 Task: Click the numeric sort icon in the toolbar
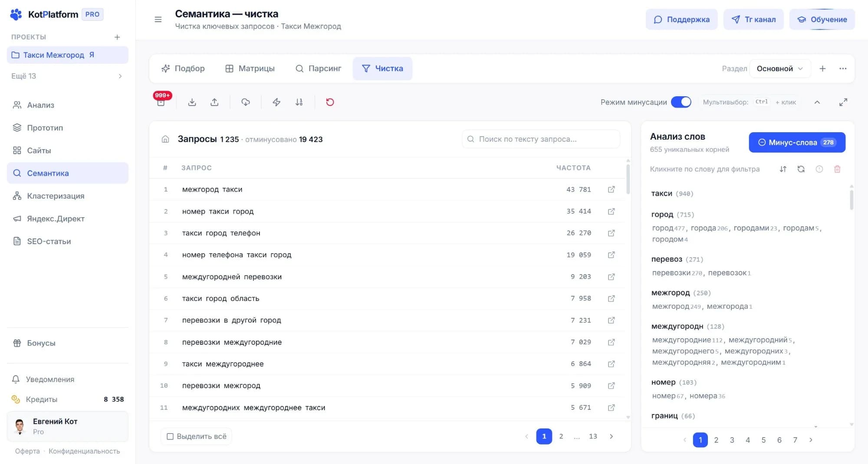point(299,102)
